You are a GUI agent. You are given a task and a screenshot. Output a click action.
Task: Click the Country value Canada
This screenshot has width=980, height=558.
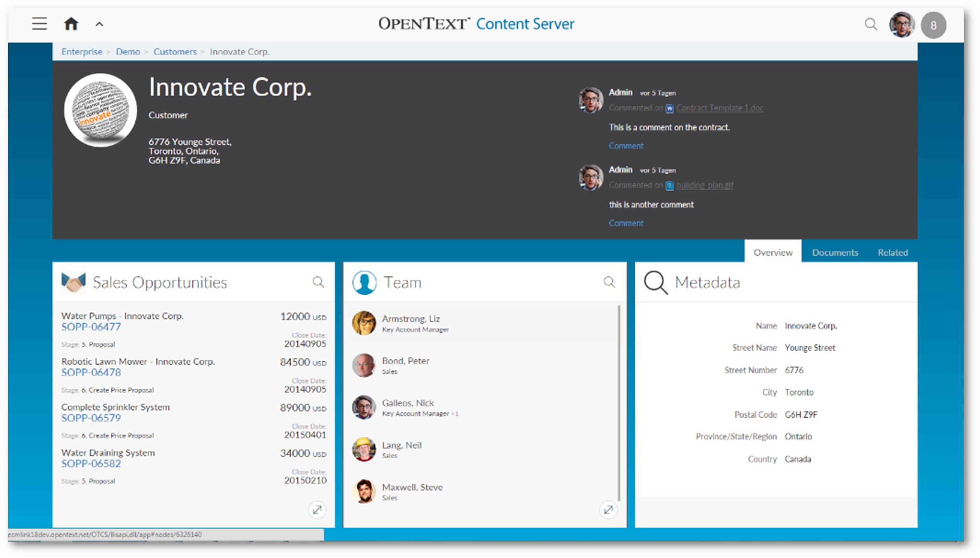[798, 459]
